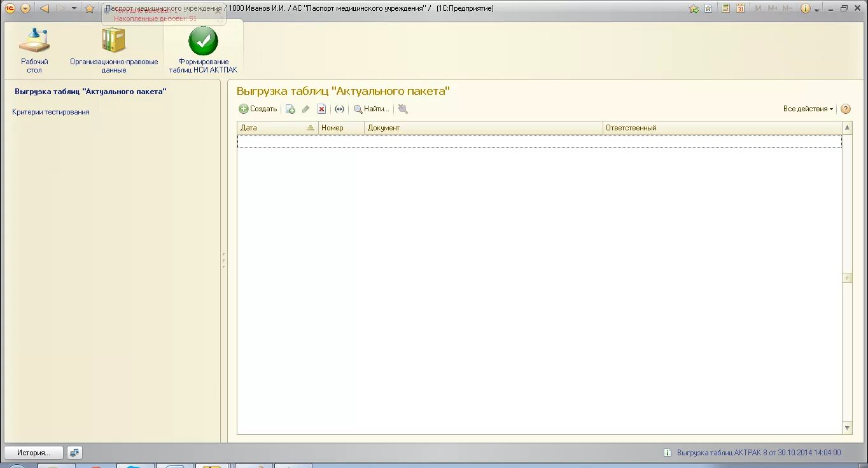Click the edit pencil icon
The height and width of the screenshot is (468, 868).
[305, 109]
